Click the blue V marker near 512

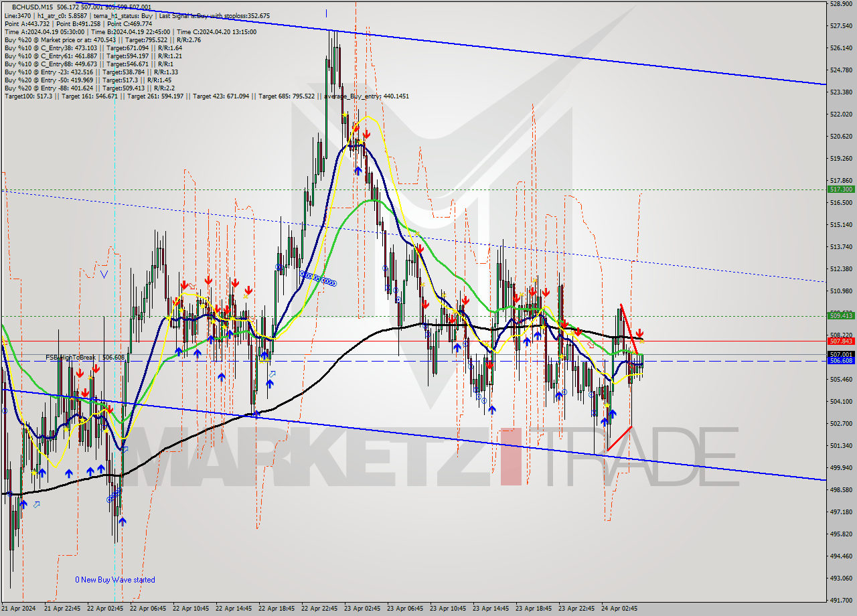pyautogui.click(x=104, y=274)
